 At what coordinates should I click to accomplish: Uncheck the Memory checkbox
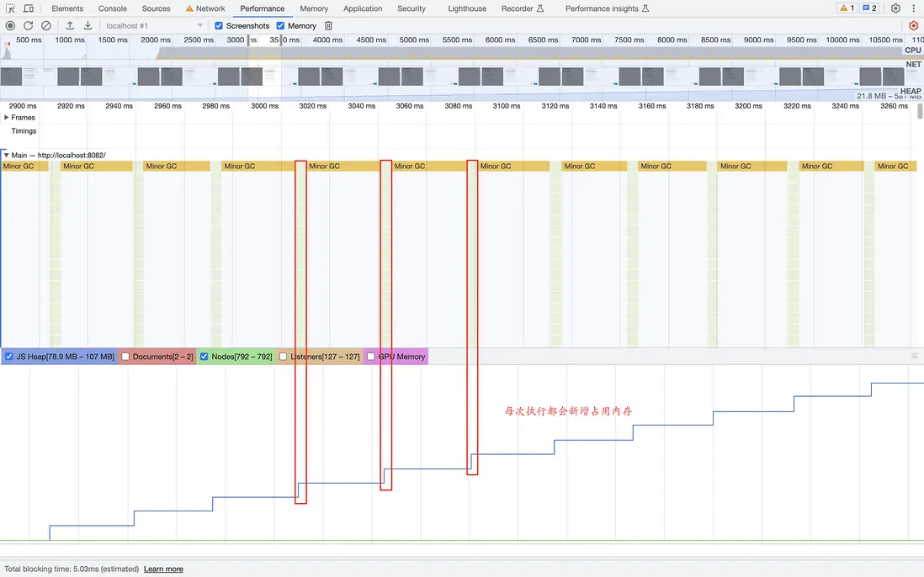(280, 25)
